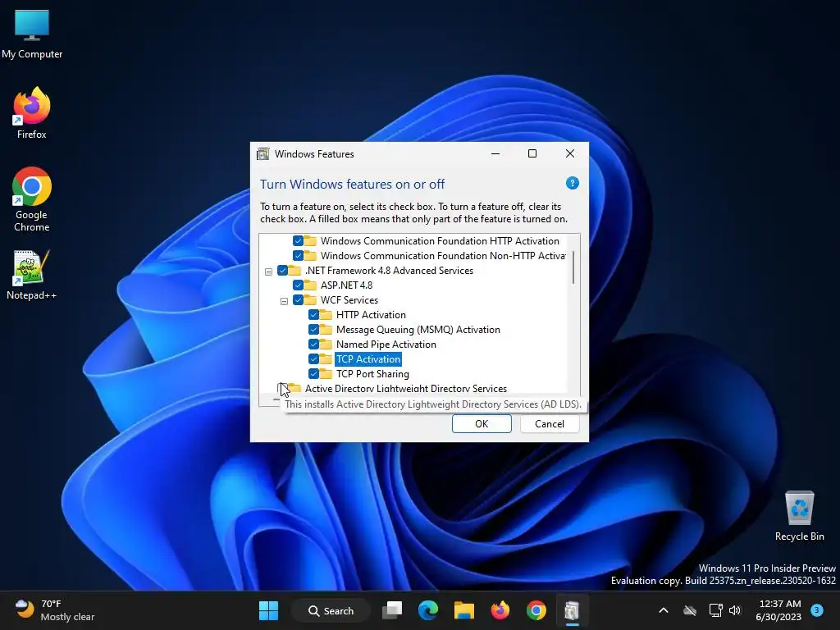This screenshot has width=840, height=630.
Task: Open the weather widget
Action: [x=54, y=610]
